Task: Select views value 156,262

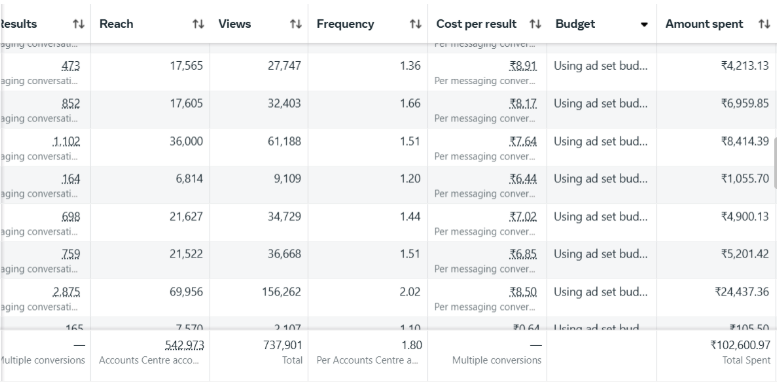Action: (x=281, y=292)
